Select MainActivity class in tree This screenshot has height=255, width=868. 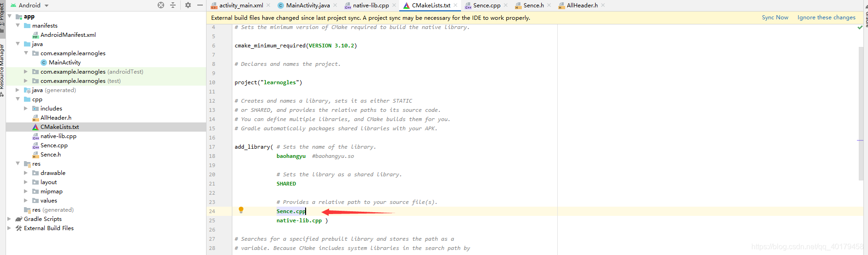pyautogui.click(x=65, y=63)
